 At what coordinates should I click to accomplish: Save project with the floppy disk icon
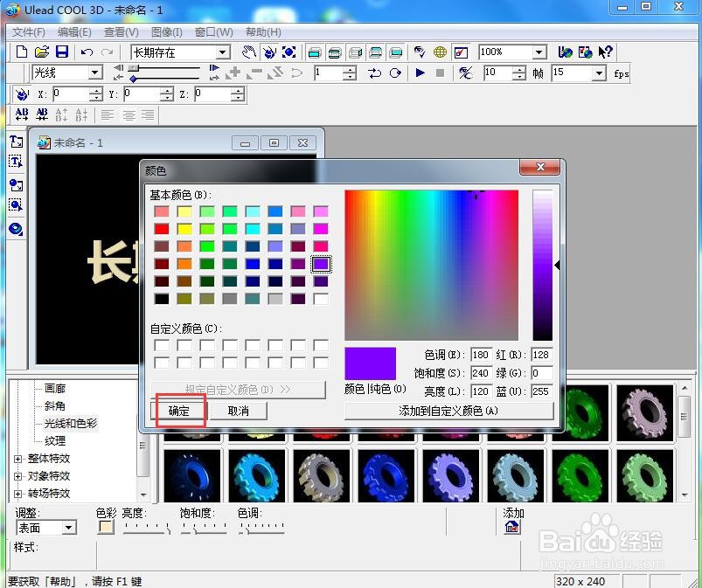point(62,52)
